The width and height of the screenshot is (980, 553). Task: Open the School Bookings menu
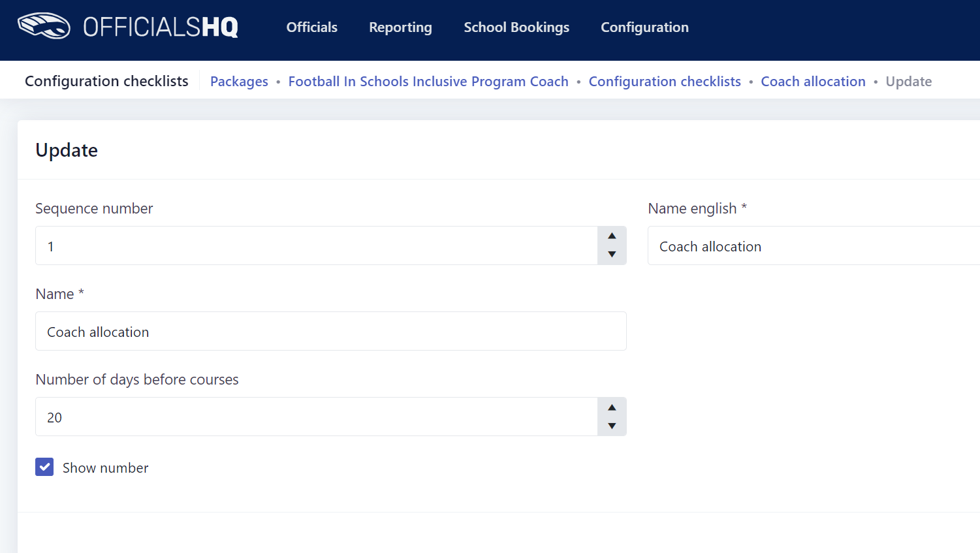coord(516,27)
